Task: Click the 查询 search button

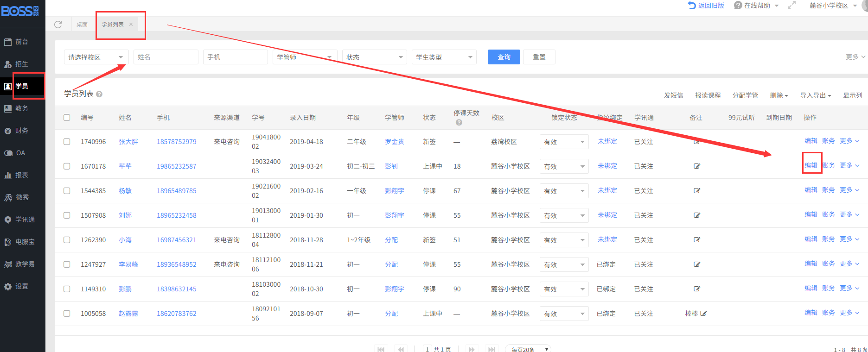Action: pyautogui.click(x=504, y=57)
